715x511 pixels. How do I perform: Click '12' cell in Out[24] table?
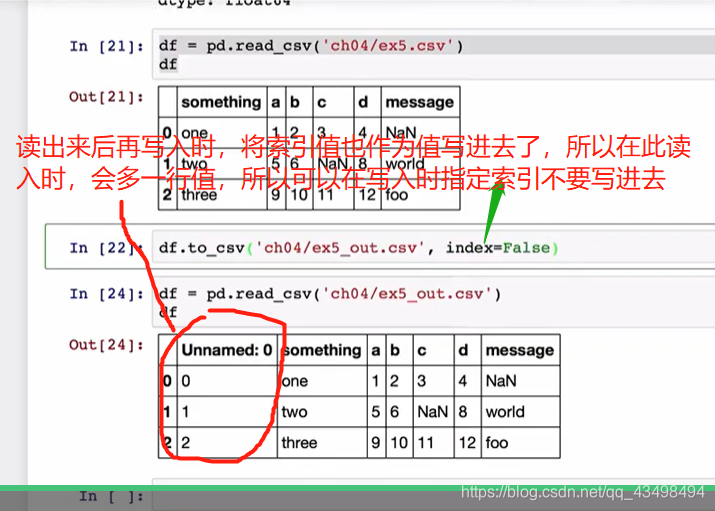coord(467,443)
